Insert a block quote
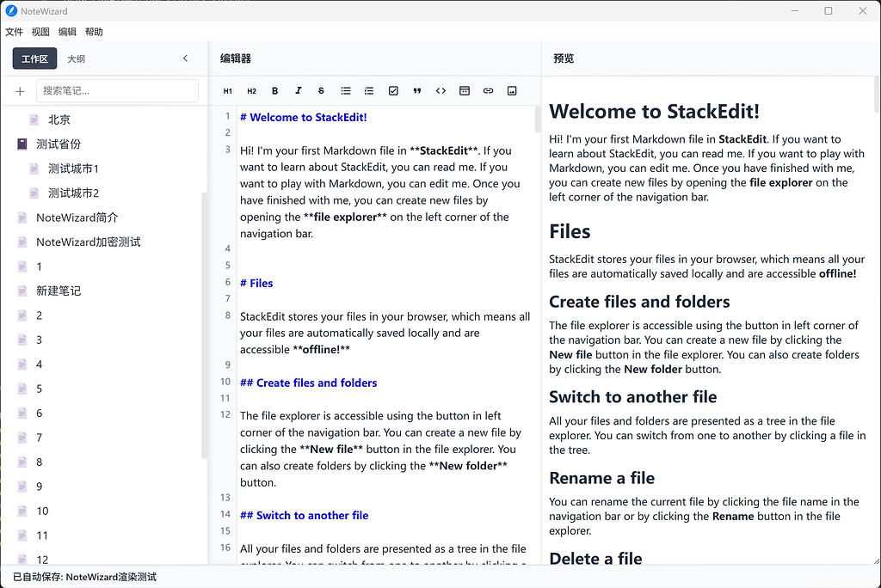Screen dimensions: 881x588 (x=417, y=91)
